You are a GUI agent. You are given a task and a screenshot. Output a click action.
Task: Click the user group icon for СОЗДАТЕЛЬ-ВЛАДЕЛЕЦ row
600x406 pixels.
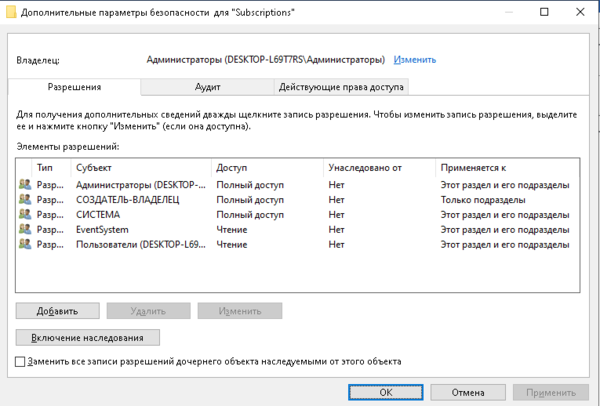click(25, 200)
